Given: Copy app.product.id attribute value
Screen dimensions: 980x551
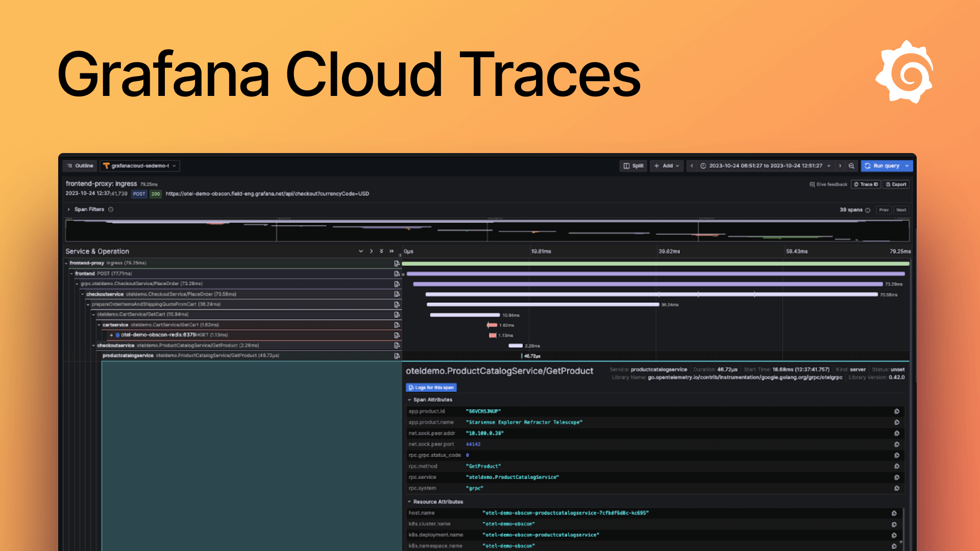Looking at the screenshot, I should point(897,411).
